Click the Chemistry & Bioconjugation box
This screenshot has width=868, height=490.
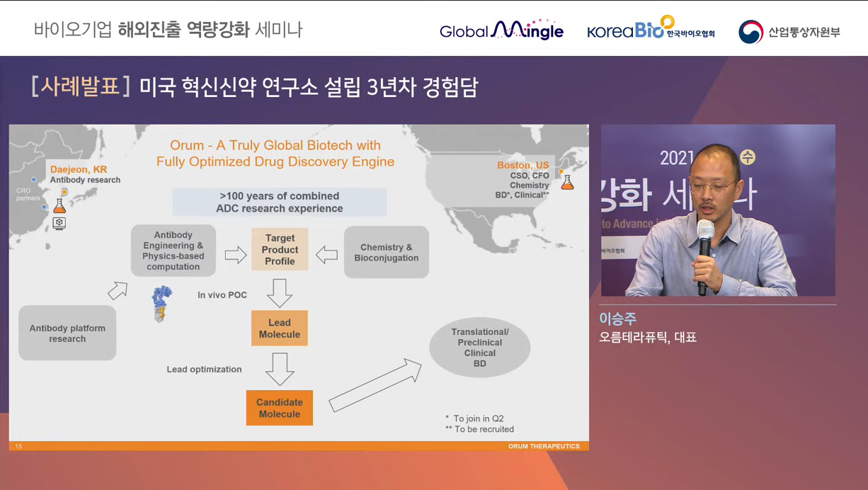coord(387,252)
